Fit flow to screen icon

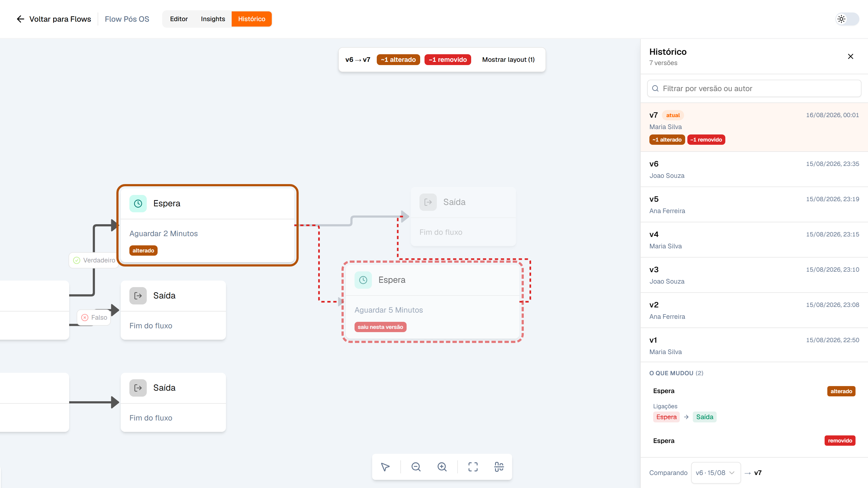tap(473, 467)
